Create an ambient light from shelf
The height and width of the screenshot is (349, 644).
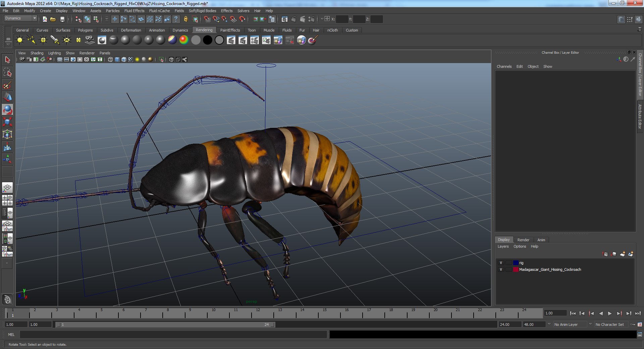[x=20, y=40]
